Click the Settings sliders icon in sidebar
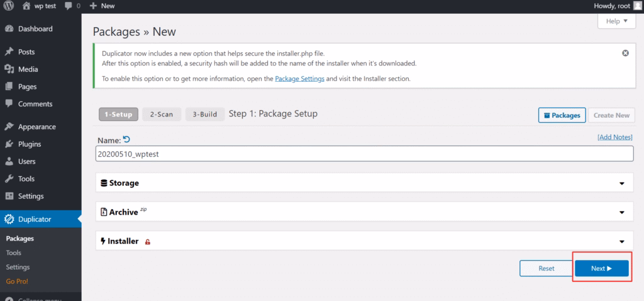644x301 pixels. 9,196
